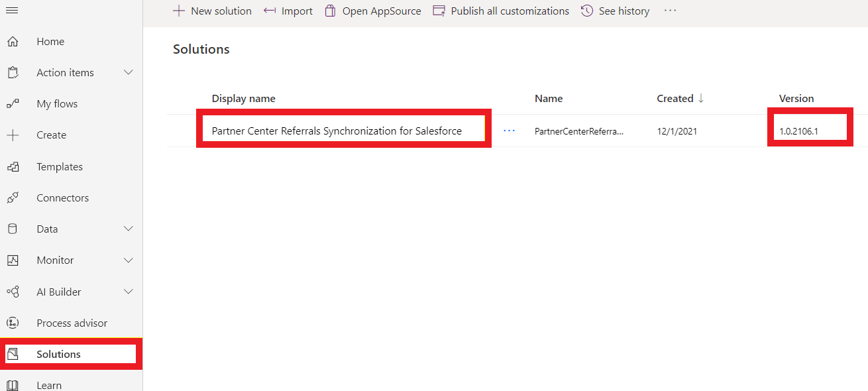Expand the AI Builder section

pyautogui.click(x=128, y=292)
